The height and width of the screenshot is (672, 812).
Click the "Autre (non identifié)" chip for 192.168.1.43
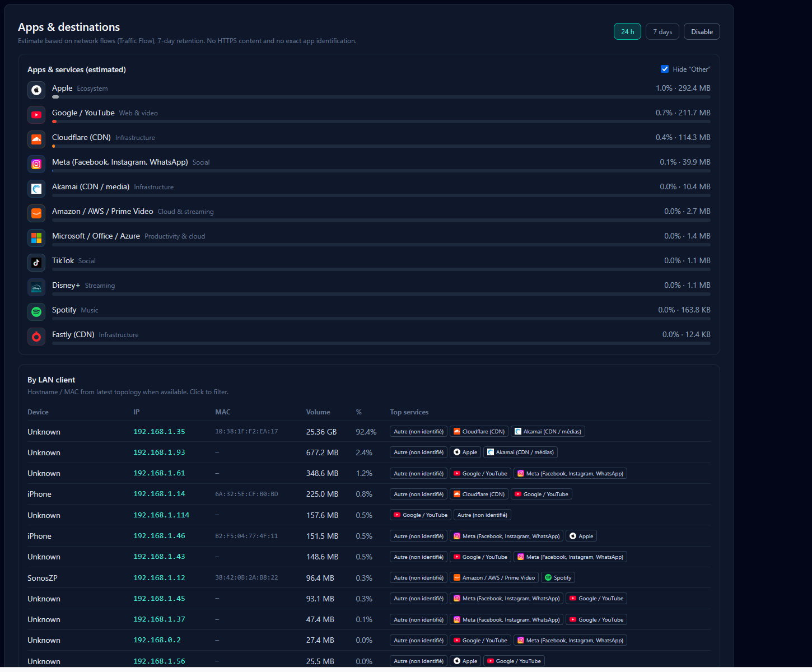pos(418,557)
